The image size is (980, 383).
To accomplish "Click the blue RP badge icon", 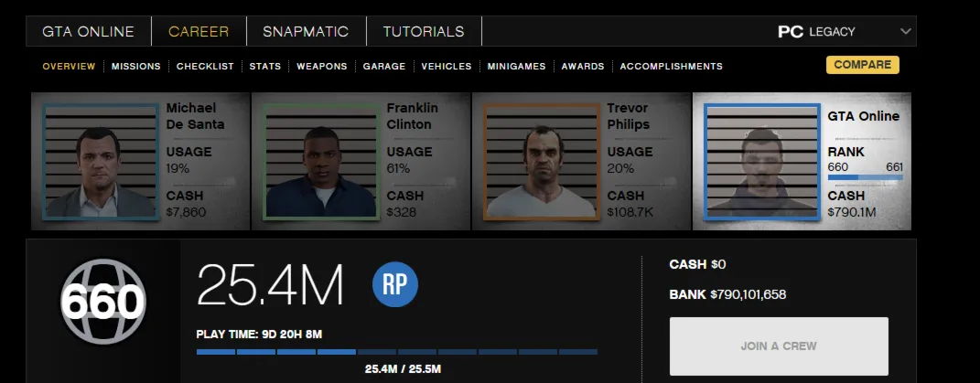I will (395, 284).
